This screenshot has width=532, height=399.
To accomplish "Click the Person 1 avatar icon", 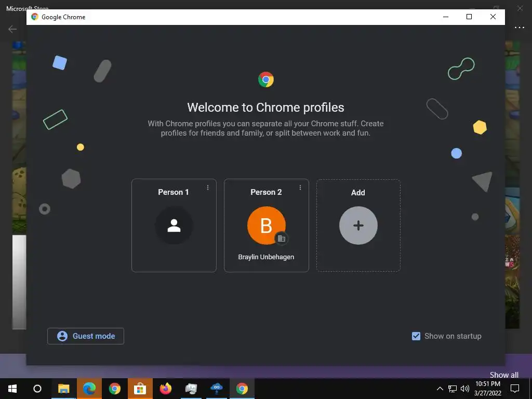I will pyautogui.click(x=174, y=225).
